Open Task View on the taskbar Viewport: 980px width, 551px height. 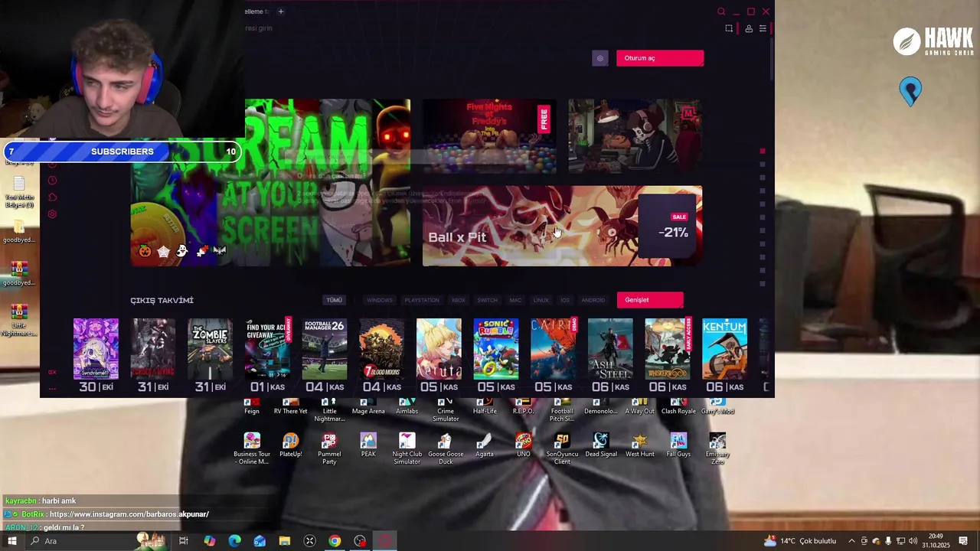point(184,541)
